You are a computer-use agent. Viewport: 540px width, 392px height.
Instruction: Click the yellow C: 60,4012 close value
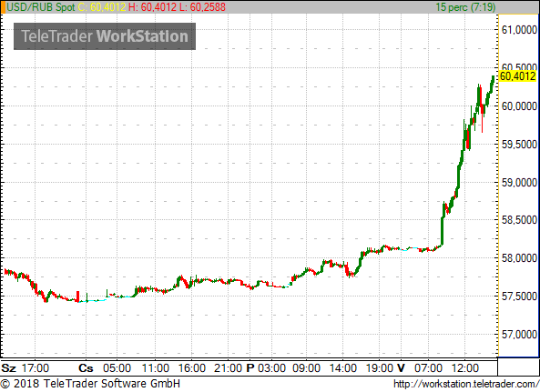click(102, 7)
